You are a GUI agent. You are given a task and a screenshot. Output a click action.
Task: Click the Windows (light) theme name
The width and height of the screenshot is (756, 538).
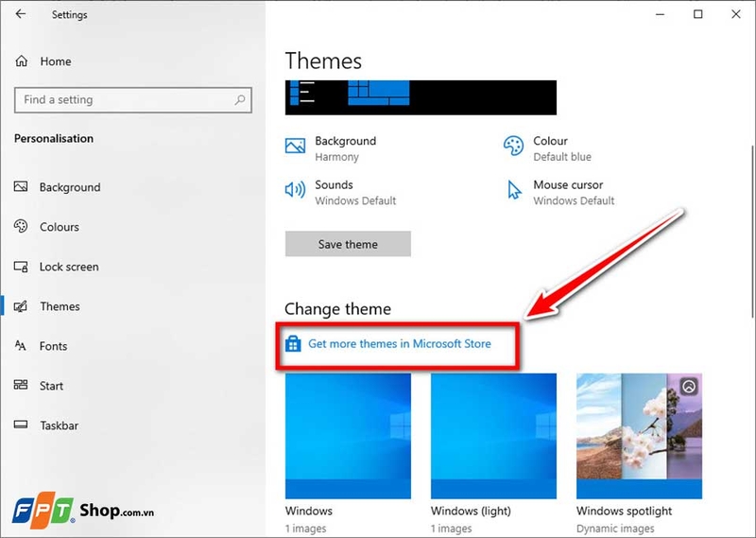click(x=471, y=511)
